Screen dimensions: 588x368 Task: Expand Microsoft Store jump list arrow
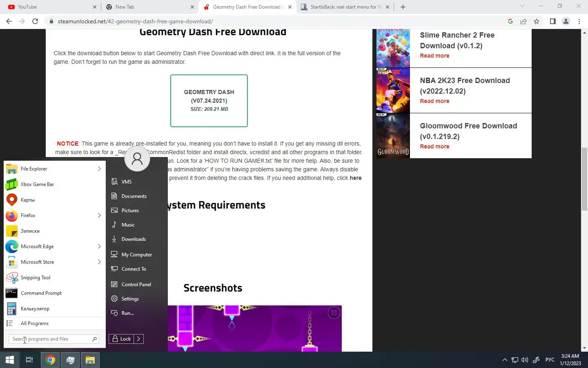[x=99, y=262]
